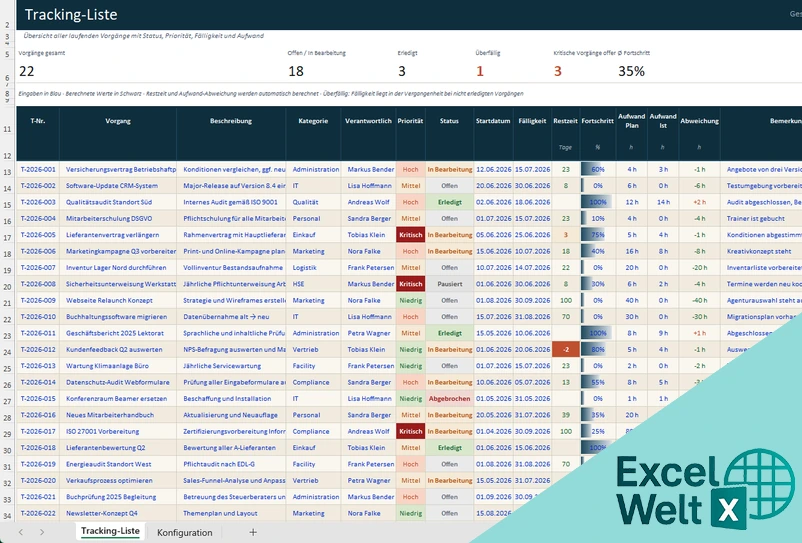Viewport: 802px width, 543px height.
Task: Click Abweichung value +2 h
Action: tap(700, 202)
